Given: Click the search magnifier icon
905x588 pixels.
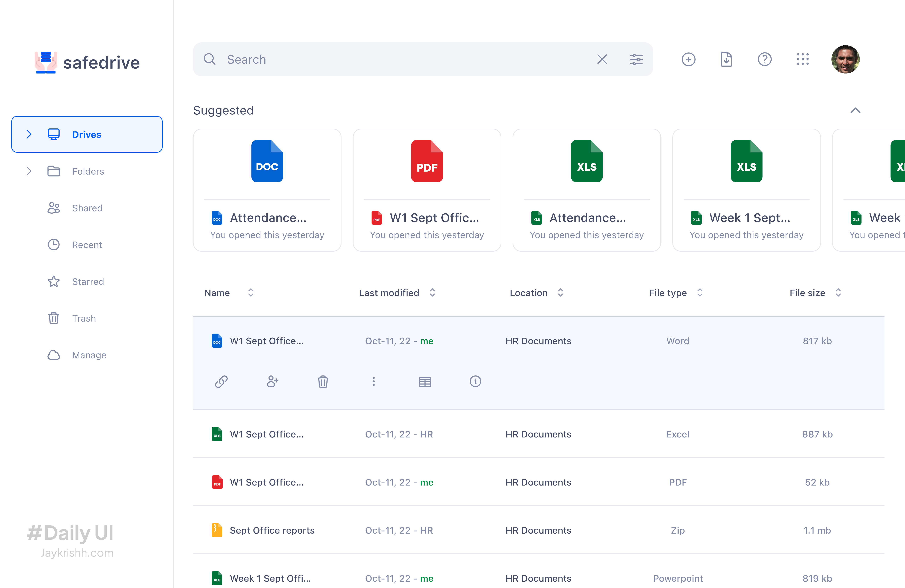Looking at the screenshot, I should click(209, 59).
